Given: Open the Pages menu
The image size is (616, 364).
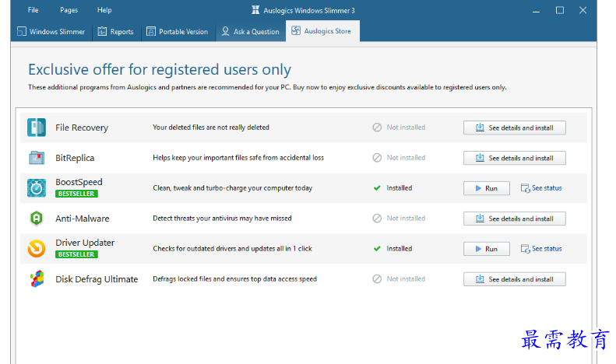Looking at the screenshot, I should tap(69, 10).
